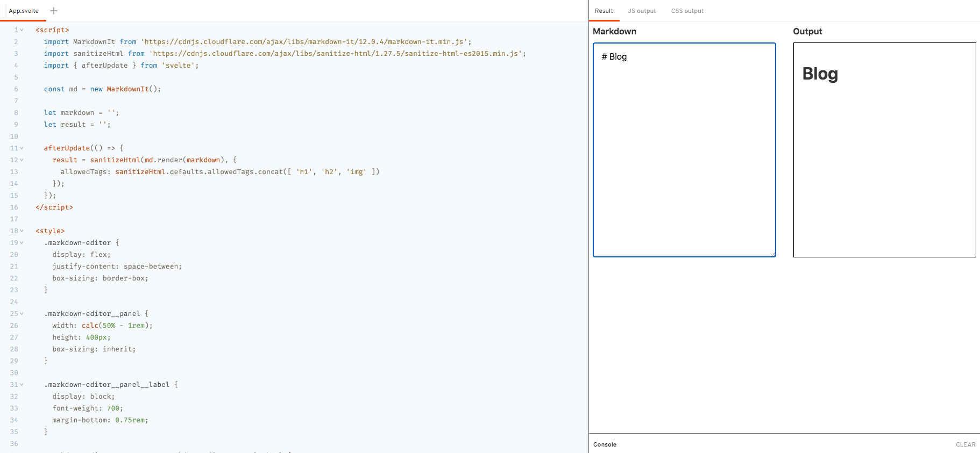Fold the .markdown-editor__panel rule at line 25
The image size is (980, 453).
click(22, 314)
